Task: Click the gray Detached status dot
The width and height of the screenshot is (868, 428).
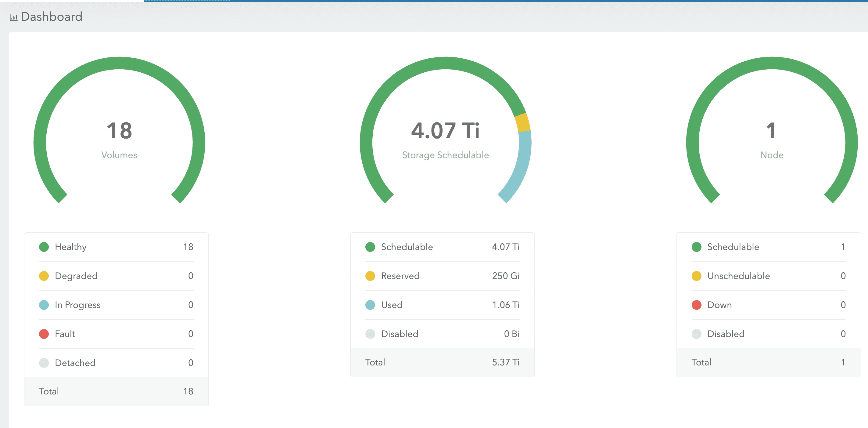Action: point(44,363)
